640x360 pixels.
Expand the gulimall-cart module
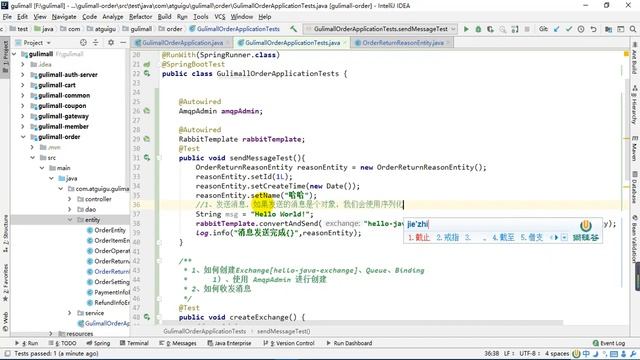(23, 85)
